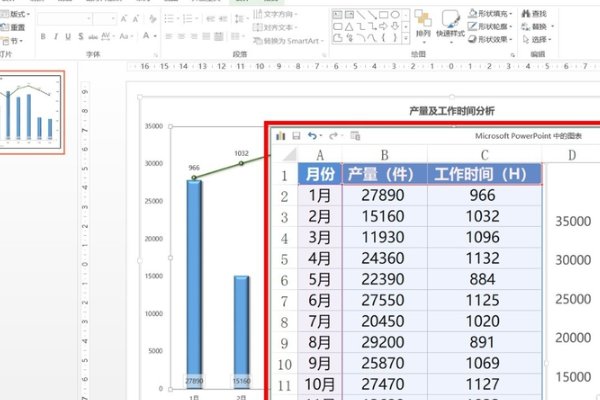Toggle strikethrough (abc) button
The width and height of the screenshot is (600, 400).
pos(93,37)
